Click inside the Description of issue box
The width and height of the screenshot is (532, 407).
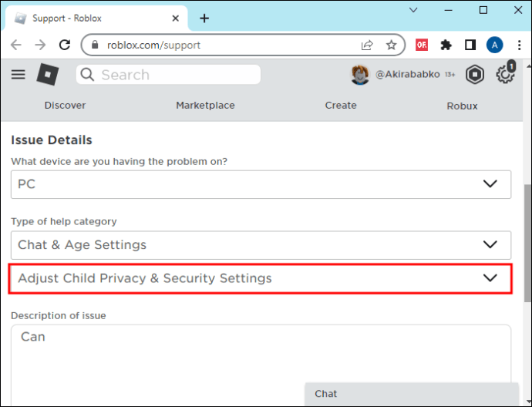261,365
